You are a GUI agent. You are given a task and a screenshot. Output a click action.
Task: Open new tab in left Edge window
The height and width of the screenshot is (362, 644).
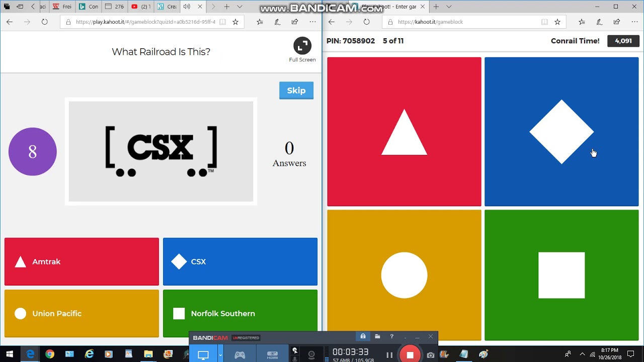pyautogui.click(x=226, y=7)
